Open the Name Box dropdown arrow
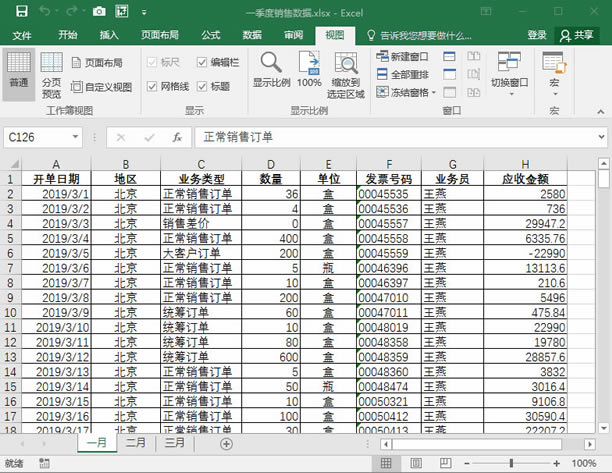612x473 pixels. point(75,137)
